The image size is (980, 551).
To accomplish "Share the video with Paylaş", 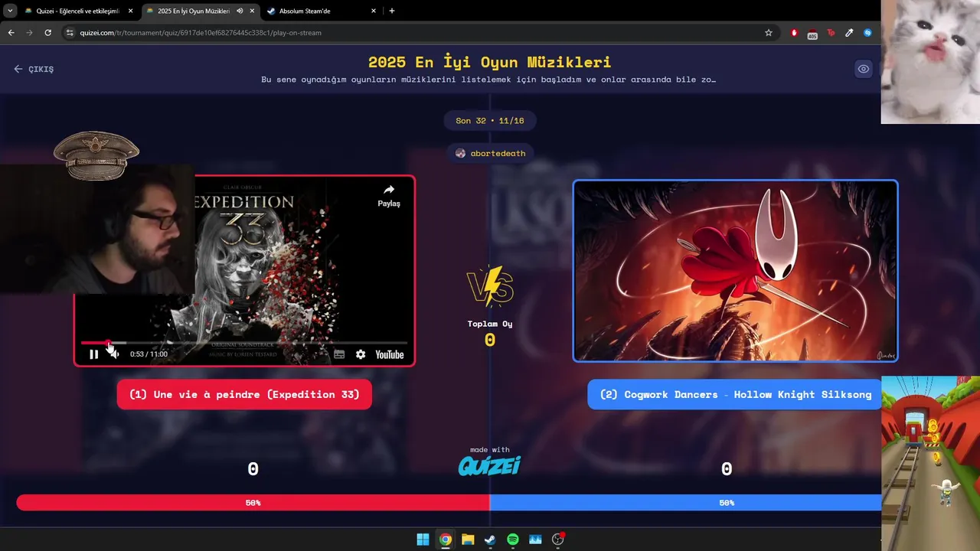I will coord(389,196).
